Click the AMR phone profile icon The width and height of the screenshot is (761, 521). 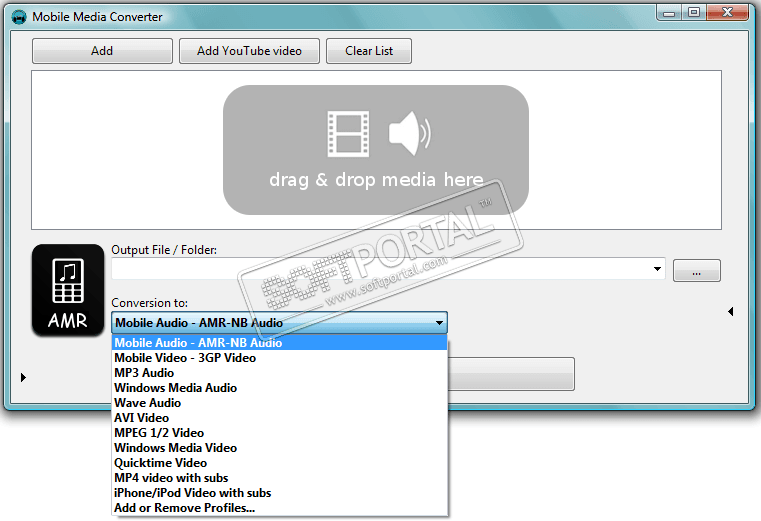(68, 290)
